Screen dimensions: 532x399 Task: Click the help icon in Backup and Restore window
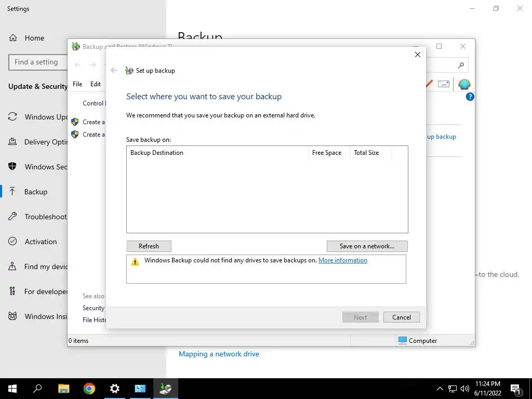pyautogui.click(x=470, y=97)
